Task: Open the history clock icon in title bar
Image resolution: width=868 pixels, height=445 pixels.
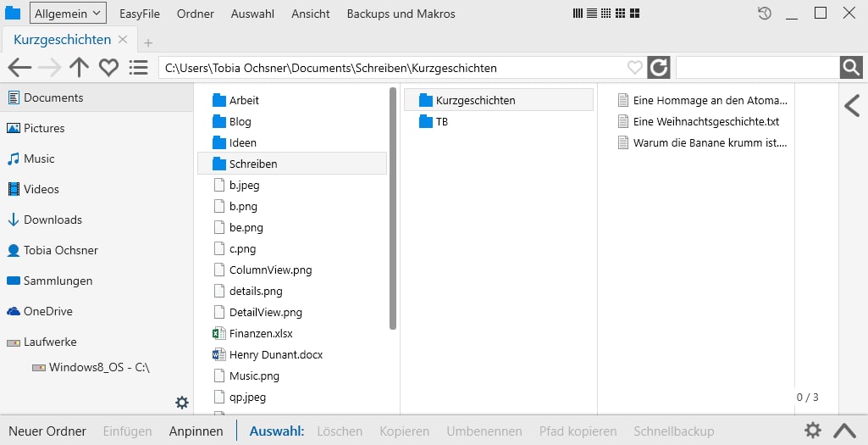Action: tap(765, 14)
